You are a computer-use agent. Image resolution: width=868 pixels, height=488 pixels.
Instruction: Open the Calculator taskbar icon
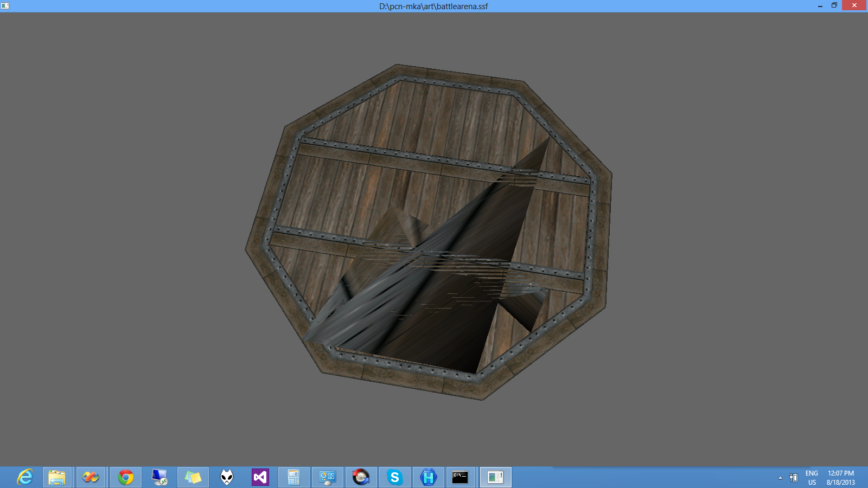293,477
